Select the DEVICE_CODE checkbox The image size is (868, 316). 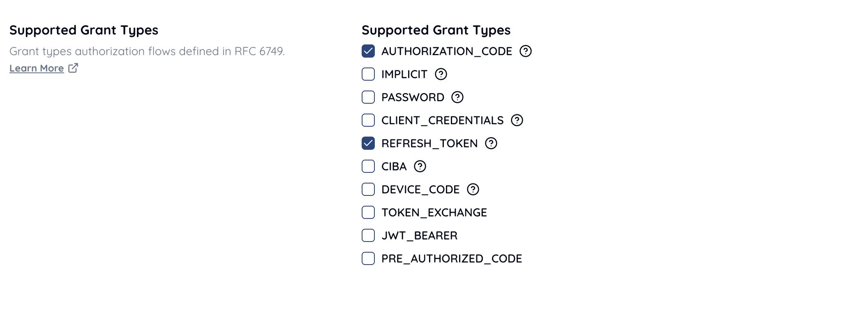coord(368,189)
